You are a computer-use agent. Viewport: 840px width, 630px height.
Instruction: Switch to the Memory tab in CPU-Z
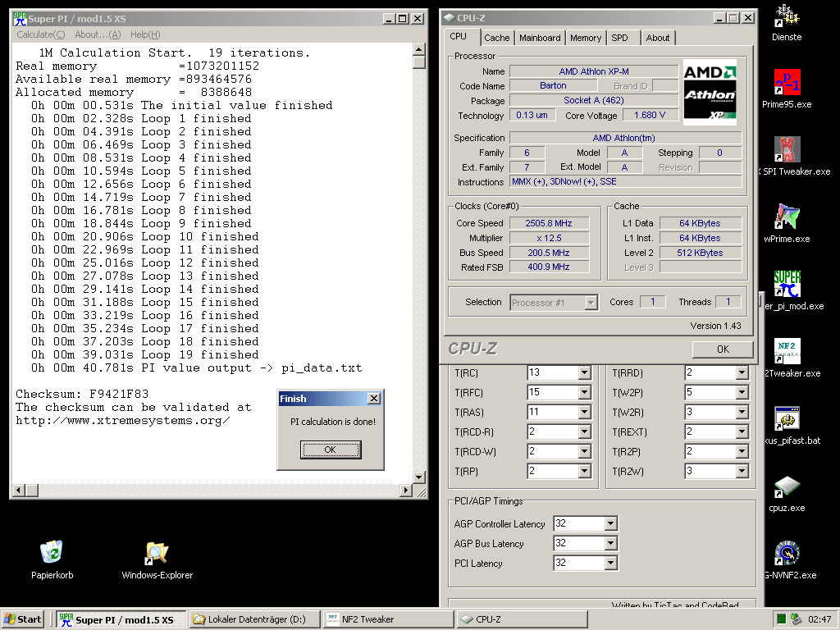[x=585, y=38]
